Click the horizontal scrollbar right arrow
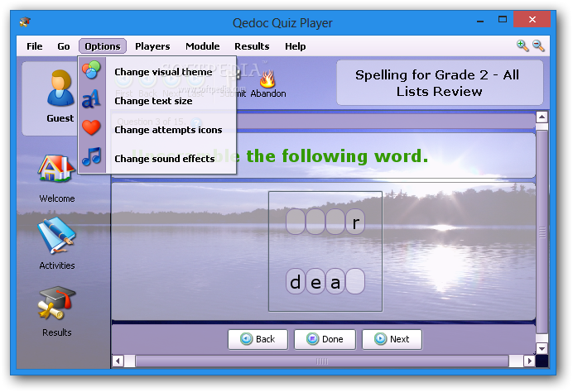Image resolution: width=573 pixels, height=392 pixels. (529, 361)
